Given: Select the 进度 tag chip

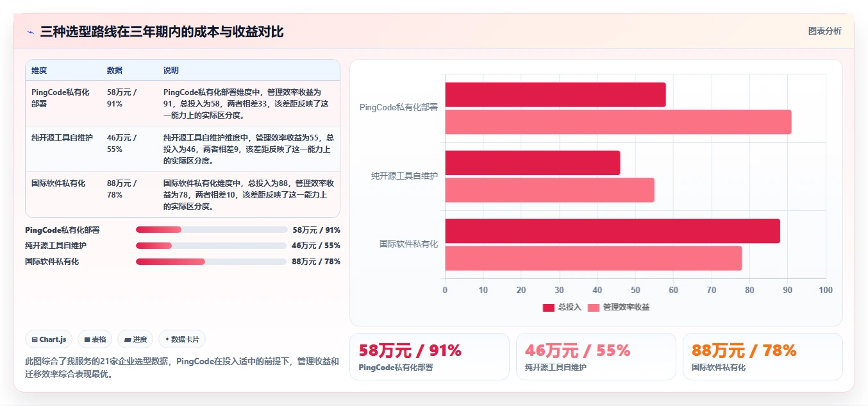Looking at the screenshot, I should pyautogui.click(x=135, y=339).
